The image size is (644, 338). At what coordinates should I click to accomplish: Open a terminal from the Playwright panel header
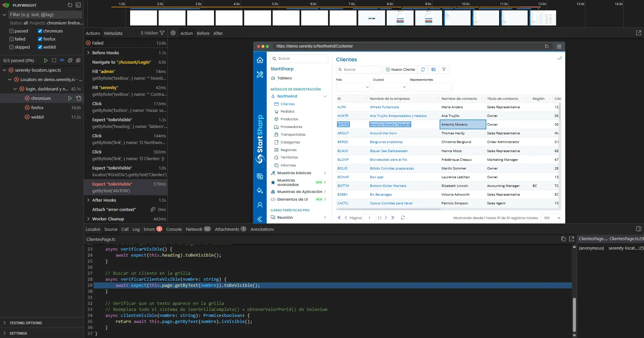(78, 5)
